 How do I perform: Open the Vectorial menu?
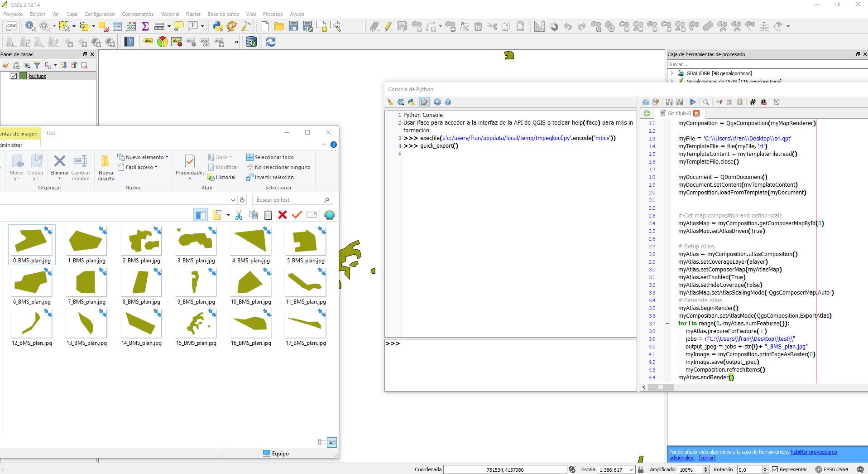click(170, 14)
